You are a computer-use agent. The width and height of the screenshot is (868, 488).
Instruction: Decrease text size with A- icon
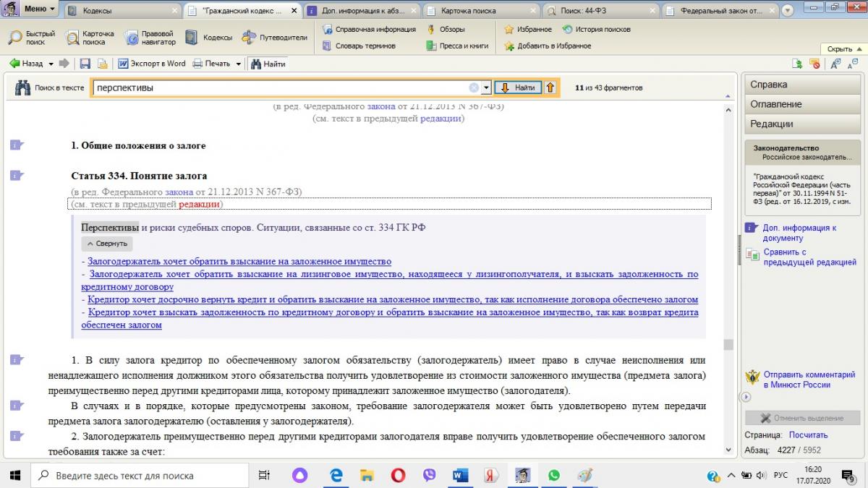point(851,64)
